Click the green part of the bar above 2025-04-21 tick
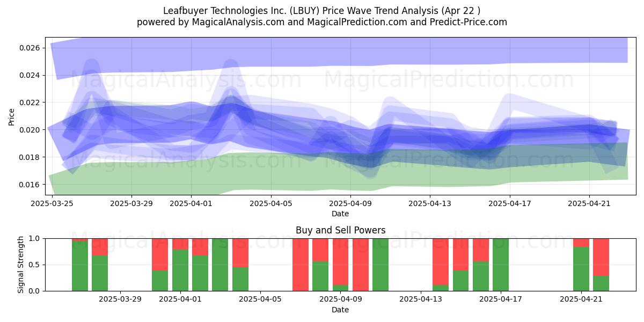 point(581,269)
